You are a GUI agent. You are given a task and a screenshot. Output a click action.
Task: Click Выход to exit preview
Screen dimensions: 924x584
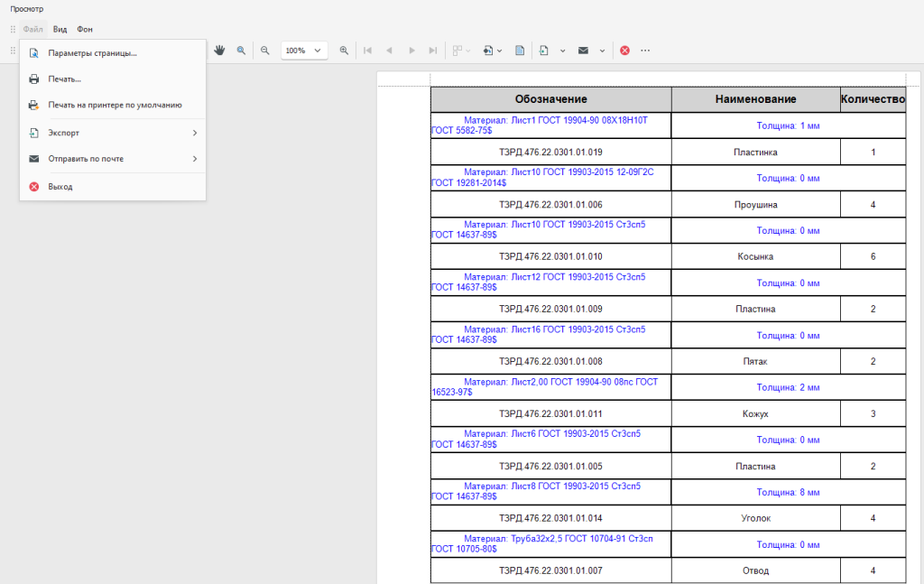point(60,187)
